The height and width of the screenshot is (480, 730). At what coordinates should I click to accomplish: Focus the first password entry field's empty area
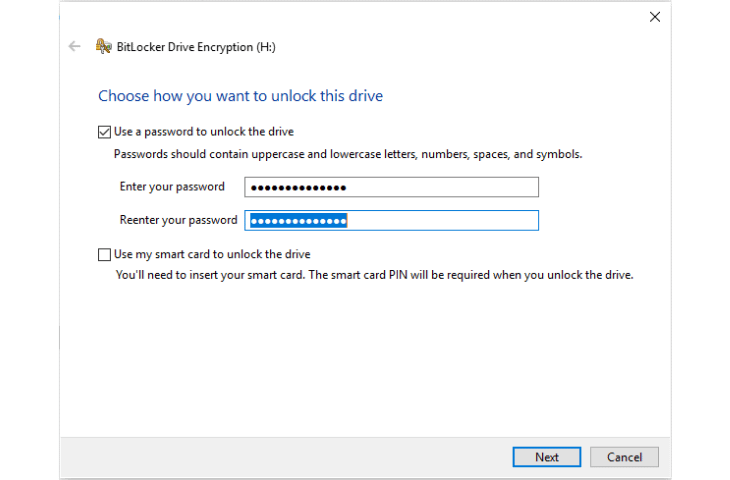point(442,187)
